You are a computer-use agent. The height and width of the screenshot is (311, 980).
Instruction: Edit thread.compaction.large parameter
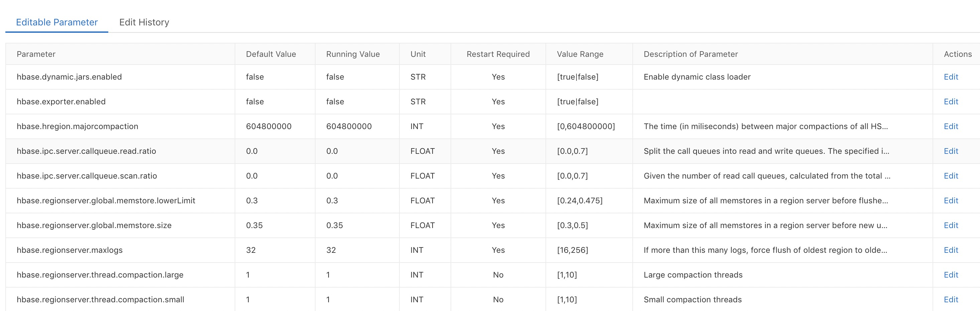(x=951, y=275)
